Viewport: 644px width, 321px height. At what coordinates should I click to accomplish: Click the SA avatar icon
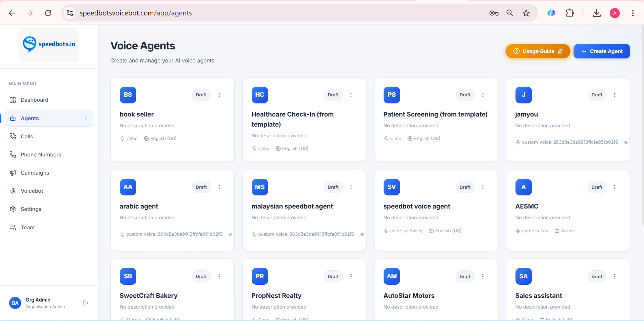tap(524, 276)
